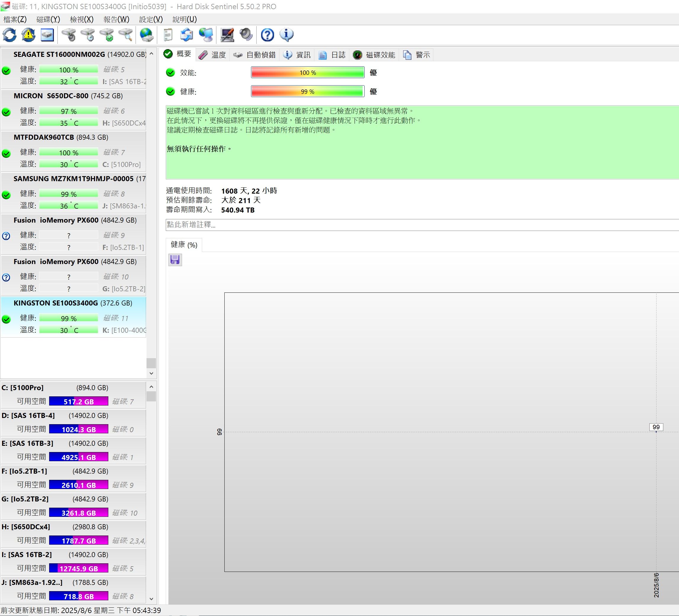The image size is (679, 616).
Task: Click the green check icon beside 健康 bar
Action: tap(170, 91)
